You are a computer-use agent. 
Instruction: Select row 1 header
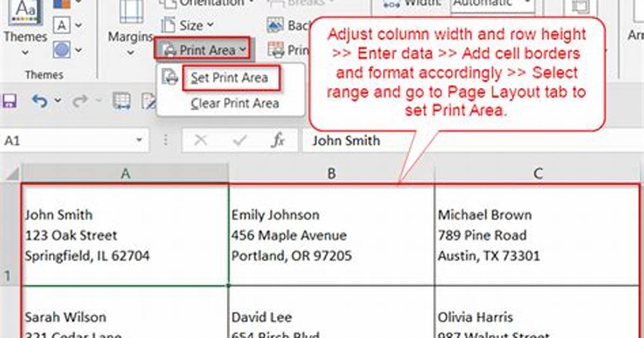click(10, 235)
